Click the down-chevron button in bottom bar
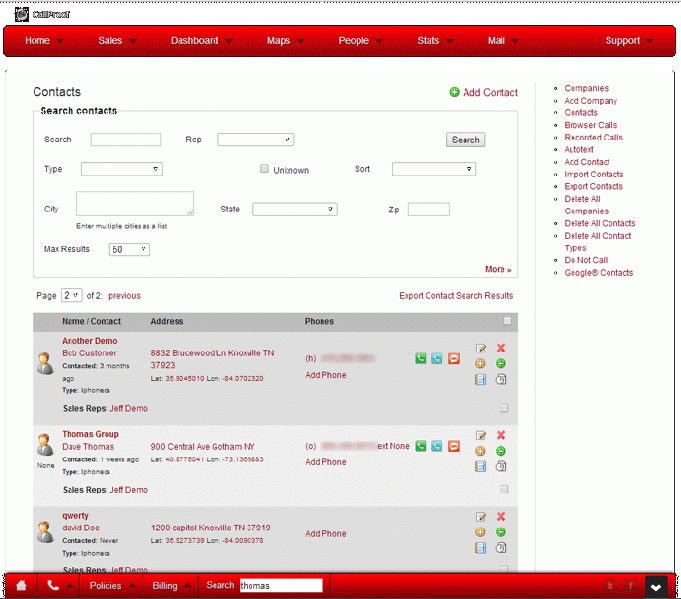Viewport: 681px width, 599px height. point(656,587)
